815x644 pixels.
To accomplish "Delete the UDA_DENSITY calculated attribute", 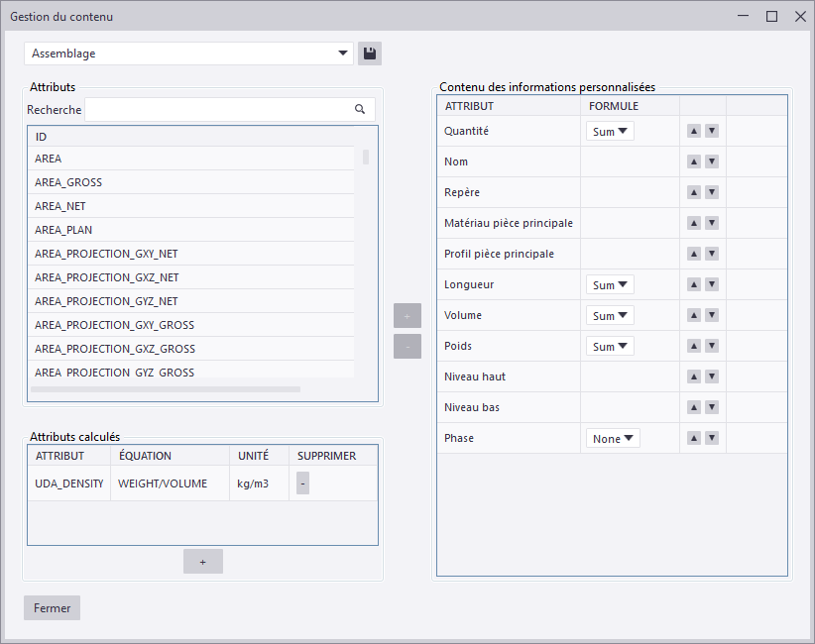I will click(x=302, y=483).
